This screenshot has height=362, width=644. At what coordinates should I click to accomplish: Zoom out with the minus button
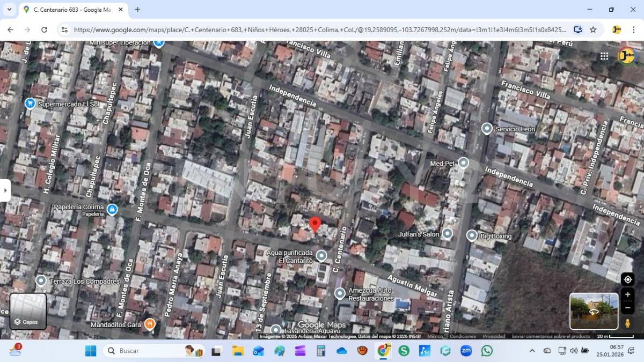627,307
